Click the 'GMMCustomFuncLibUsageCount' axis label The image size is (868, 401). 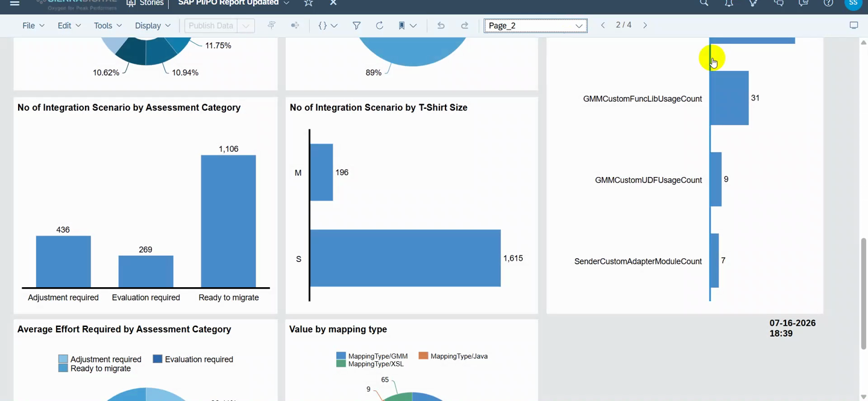pos(643,99)
